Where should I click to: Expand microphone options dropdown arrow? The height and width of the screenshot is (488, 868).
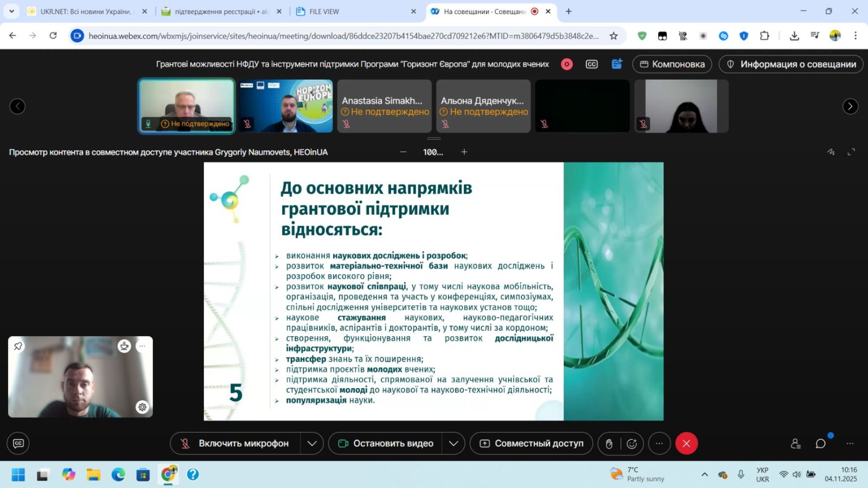tap(312, 444)
